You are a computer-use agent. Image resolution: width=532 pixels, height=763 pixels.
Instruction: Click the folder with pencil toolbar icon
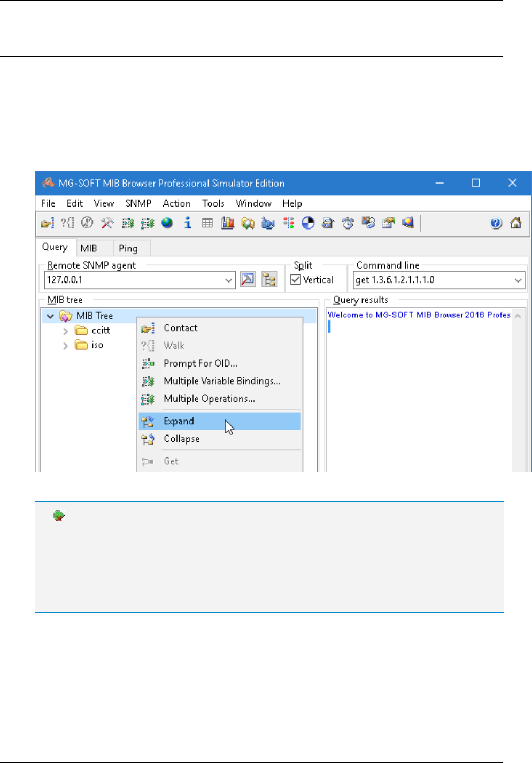pyautogui.click(x=388, y=223)
